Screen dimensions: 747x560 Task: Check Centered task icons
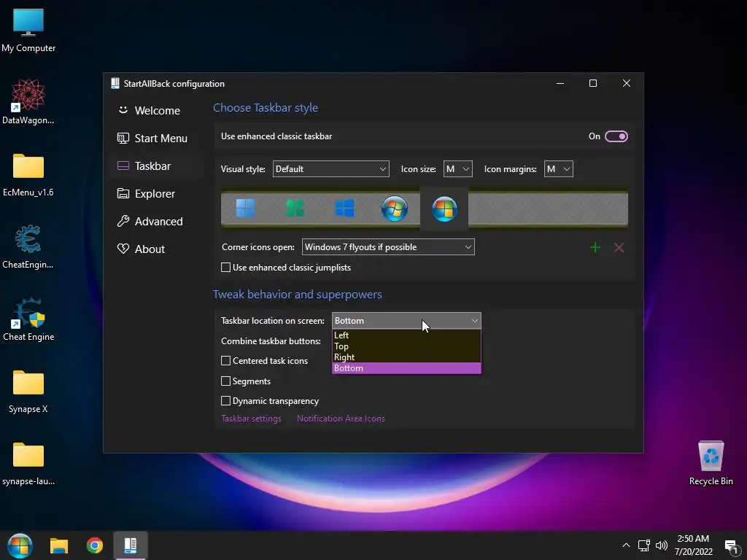point(226,361)
